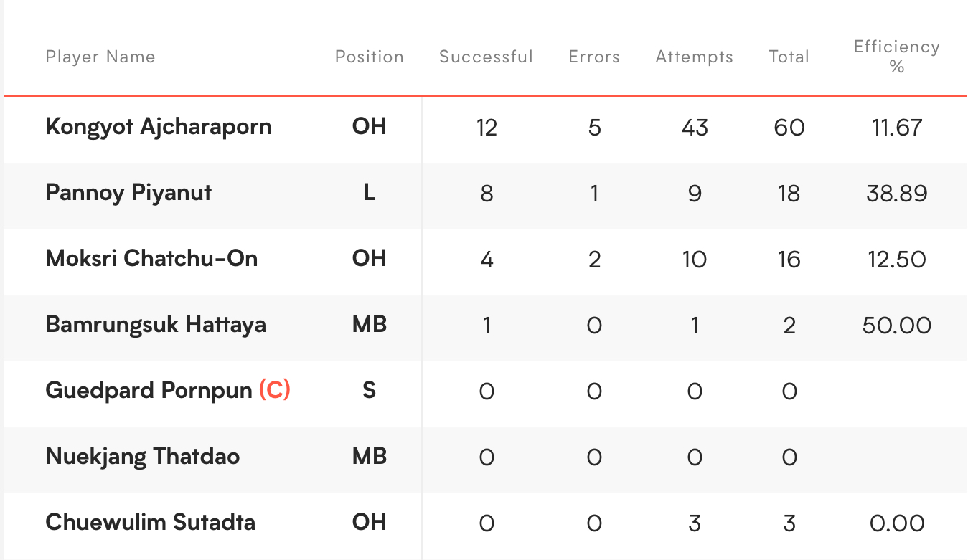Open player Kongyot Ajcharaporn
968x560 pixels.
pyautogui.click(x=159, y=127)
